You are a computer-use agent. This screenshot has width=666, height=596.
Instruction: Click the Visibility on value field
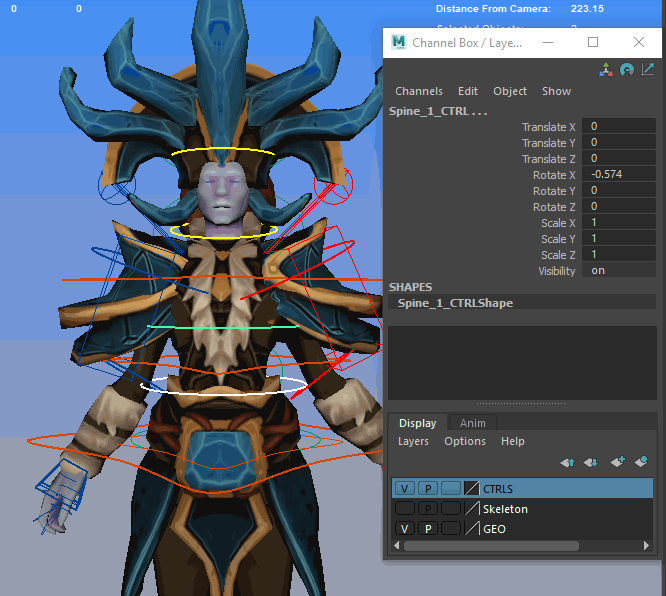pos(619,271)
